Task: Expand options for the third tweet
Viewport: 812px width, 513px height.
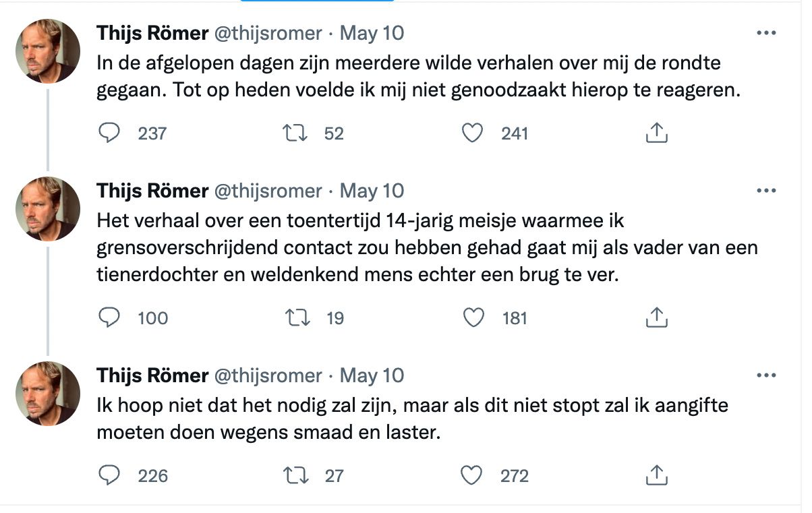Action: [766, 375]
